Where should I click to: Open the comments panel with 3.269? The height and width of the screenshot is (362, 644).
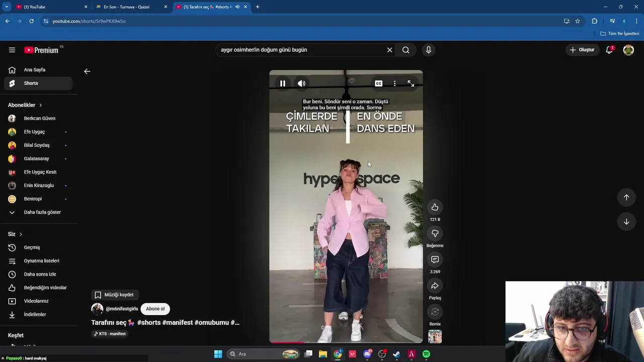(435, 259)
